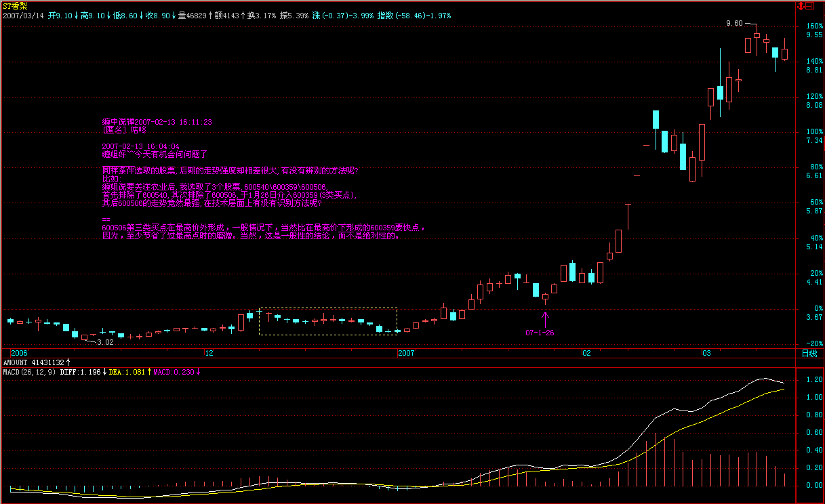Click the 0% baseline label on price axis
The width and height of the screenshot is (825, 504).
[x=814, y=309]
